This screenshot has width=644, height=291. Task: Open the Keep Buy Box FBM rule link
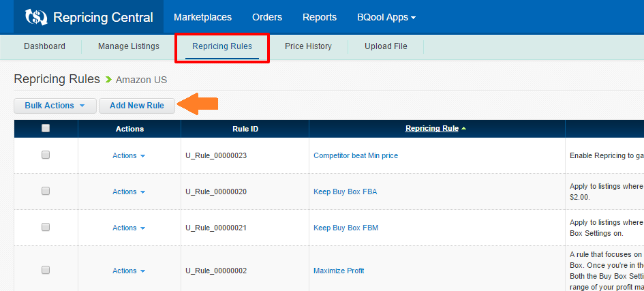(346, 228)
